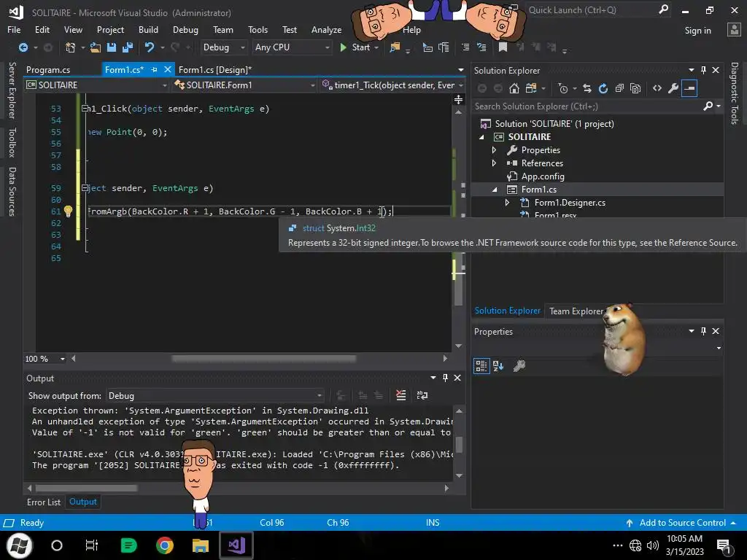Click the Navigate Backward arrow in toolbar
Viewport: 747px width, 560px height.
tap(23, 47)
